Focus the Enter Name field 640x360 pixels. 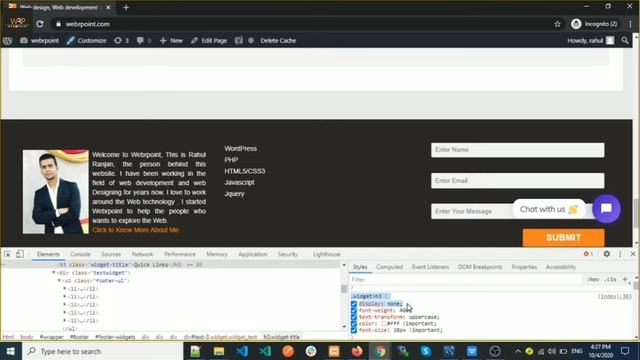(518, 150)
